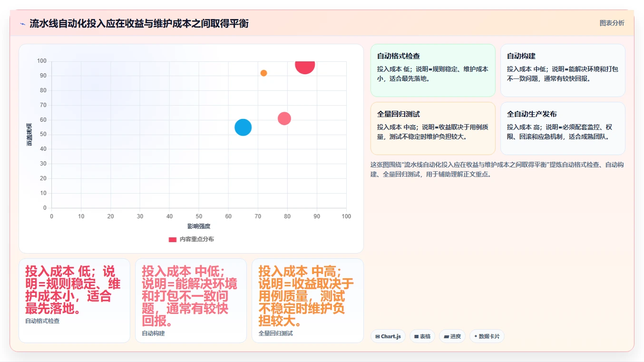
Task: Click the Chart.js tag
Action: click(x=388, y=336)
